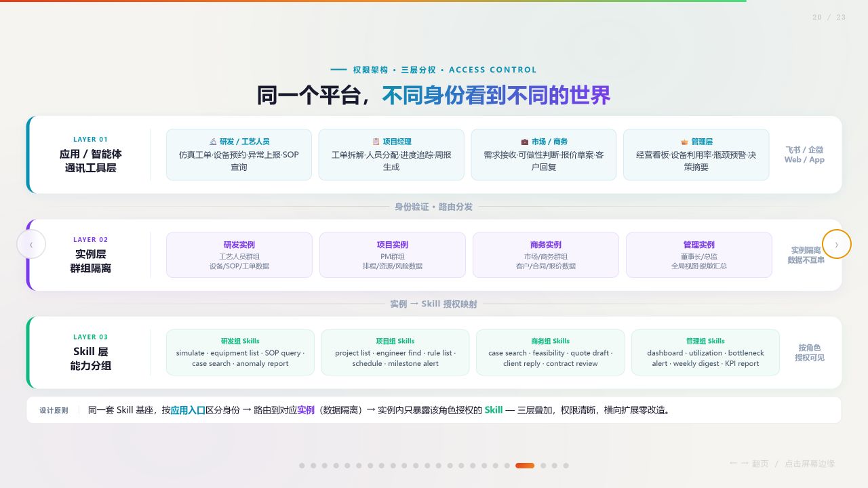Viewport: 868px width, 488px height.
Task: Select the 研发组 Skills card
Action: tap(240, 352)
